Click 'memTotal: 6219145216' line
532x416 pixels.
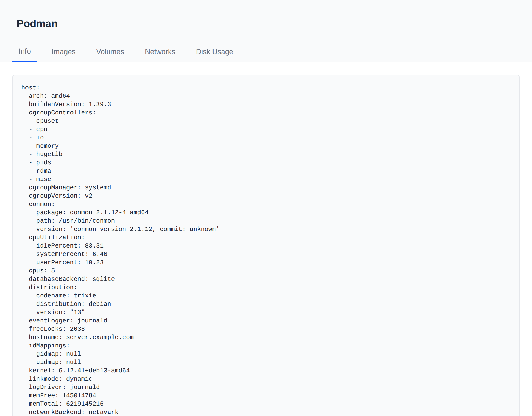tap(66, 404)
